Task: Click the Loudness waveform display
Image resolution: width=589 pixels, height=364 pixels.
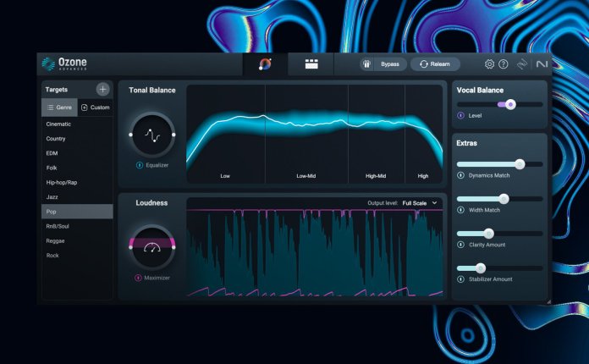Action: click(315, 251)
